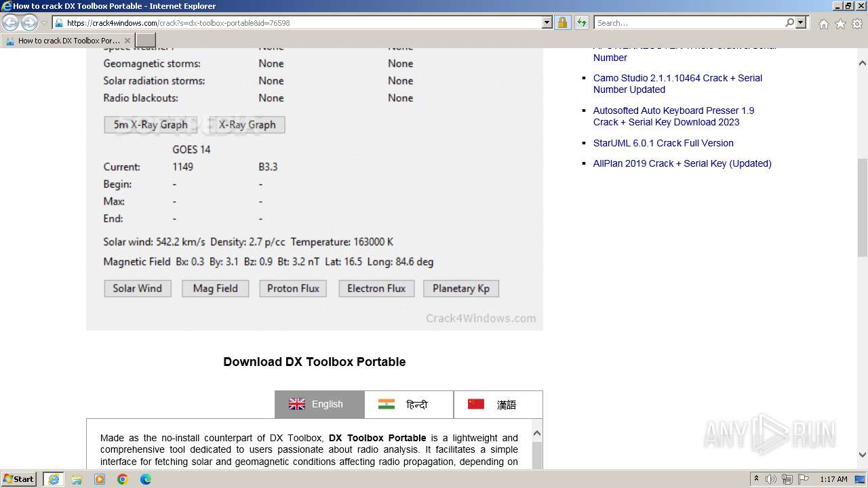The height and width of the screenshot is (488, 868).
Task: Click the DX Toolbox screenshot image
Action: click(x=315, y=189)
